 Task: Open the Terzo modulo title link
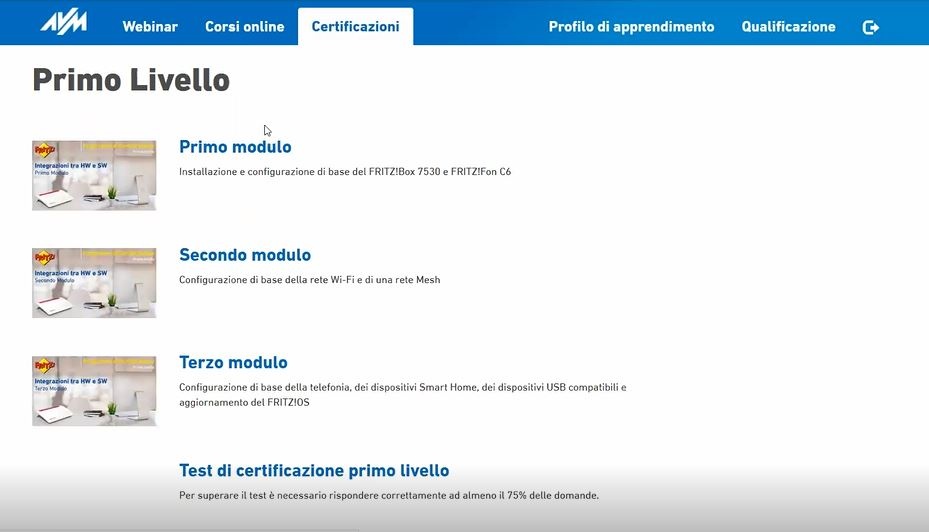(233, 363)
